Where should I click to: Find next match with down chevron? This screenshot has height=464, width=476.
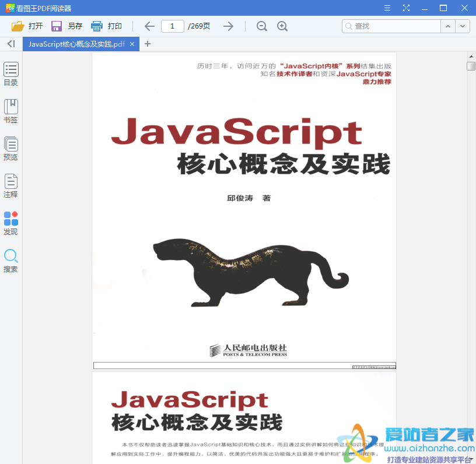(463, 26)
